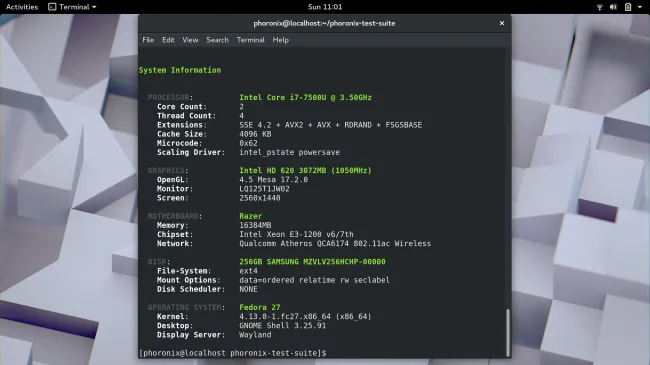Viewport: 650px width, 365px height.
Task: Click the 'NONE' disk scheduler value
Action: click(248, 289)
